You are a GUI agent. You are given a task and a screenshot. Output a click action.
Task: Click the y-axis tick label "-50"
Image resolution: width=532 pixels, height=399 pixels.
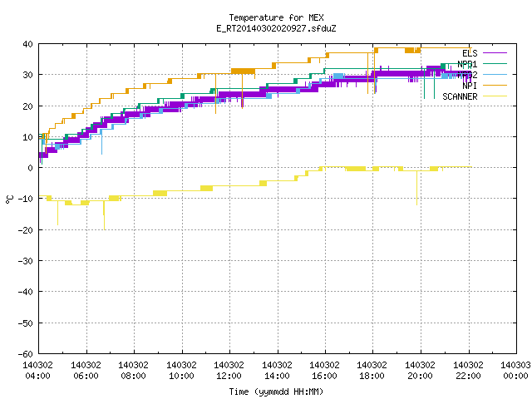26,323
